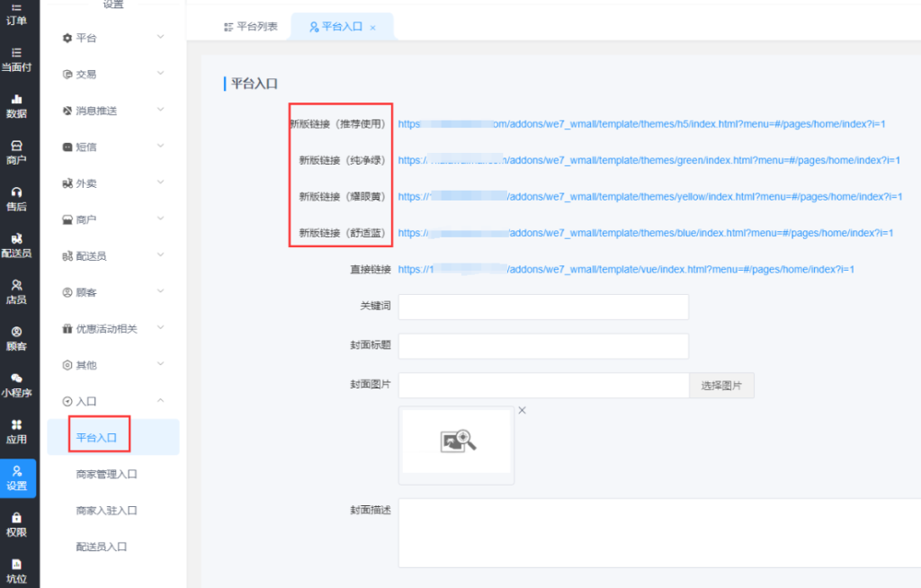Open 商家管理入口 in the submenu
Image resolution: width=921 pixels, height=588 pixels.
point(106,474)
